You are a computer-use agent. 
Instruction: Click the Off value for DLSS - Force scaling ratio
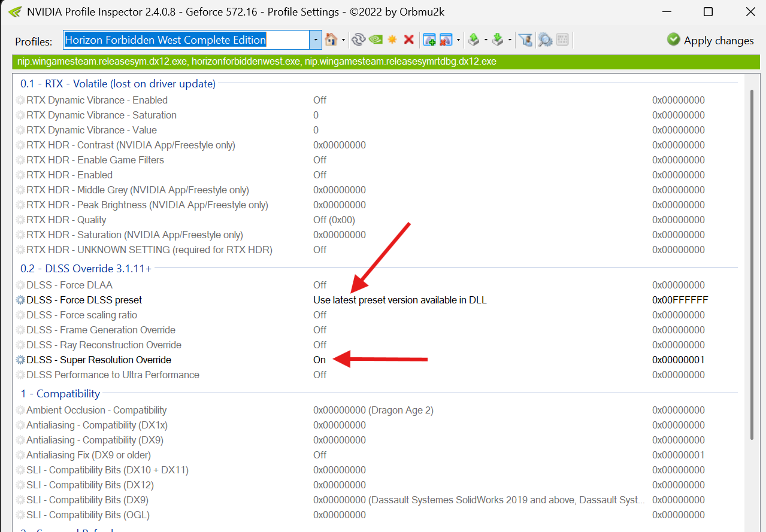point(320,315)
